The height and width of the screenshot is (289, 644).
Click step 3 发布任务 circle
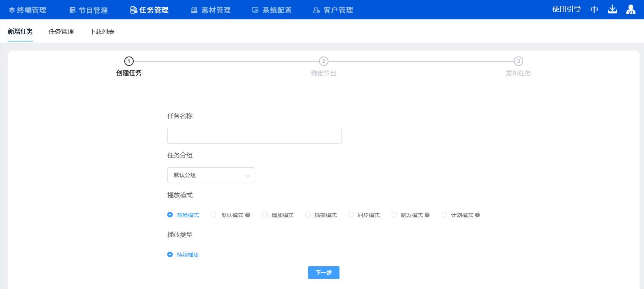click(x=518, y=61)
